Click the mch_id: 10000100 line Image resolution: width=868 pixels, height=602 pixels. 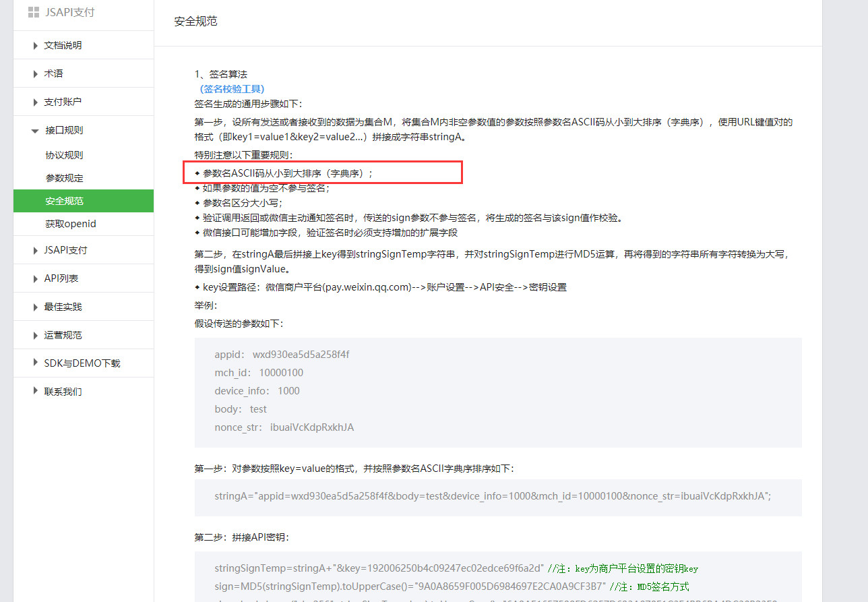(259, 373)
